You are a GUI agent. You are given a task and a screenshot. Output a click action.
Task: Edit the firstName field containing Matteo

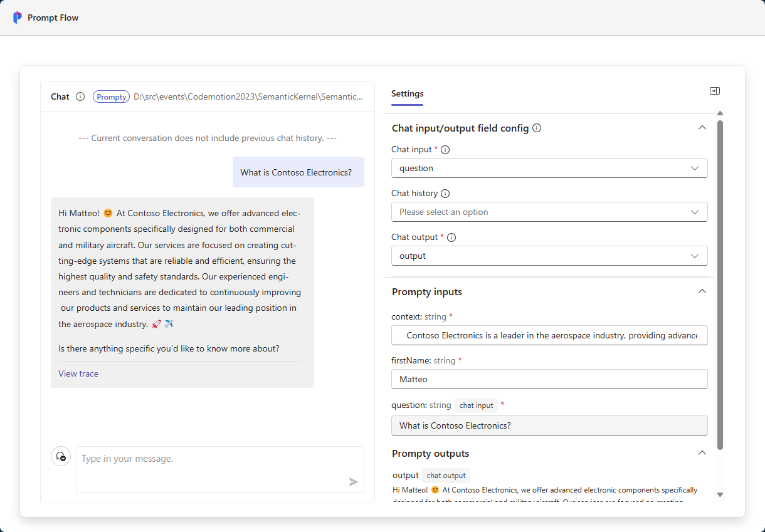[x=549, y=379]
